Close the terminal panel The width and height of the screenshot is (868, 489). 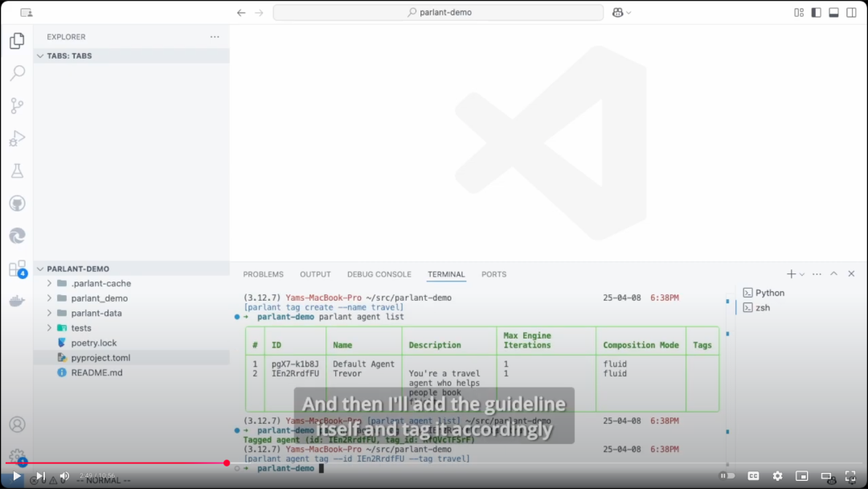851,274
